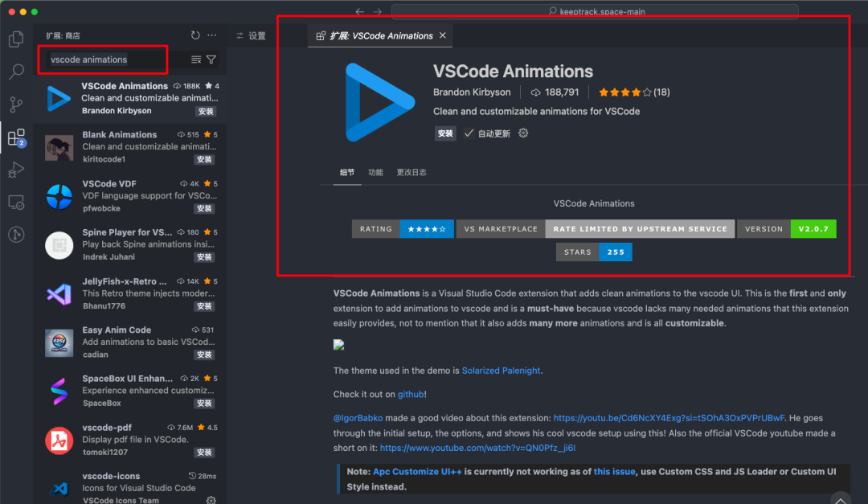The image size is (868, 504).
Task: Install VSCode Animations from the detail page
Action: pyautogui.click(x=445, y=133)
